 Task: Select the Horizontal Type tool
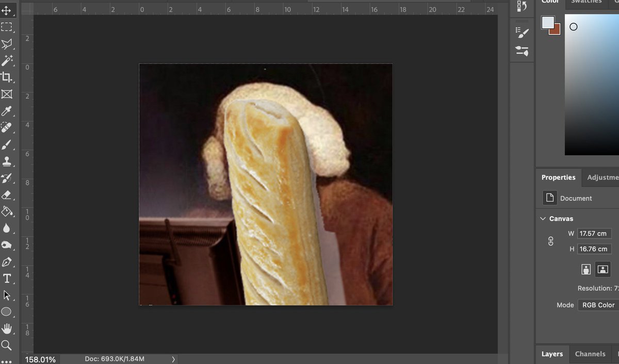pyautogui.click(x=7, y=278)
